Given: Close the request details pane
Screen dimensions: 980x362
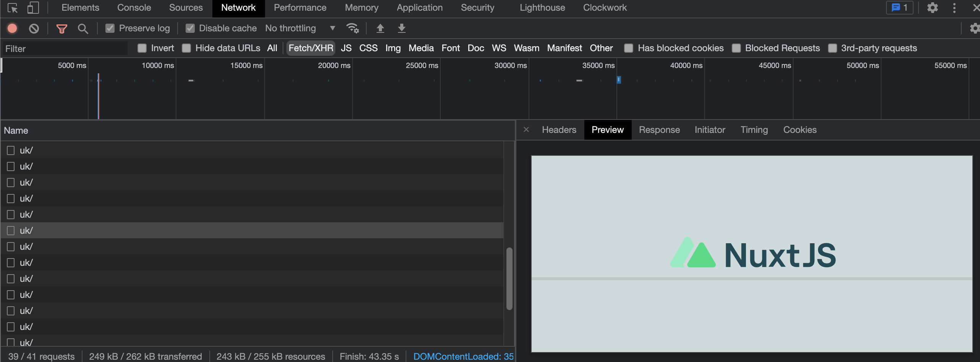Looking at the screenshot, I should coord(526,130).
